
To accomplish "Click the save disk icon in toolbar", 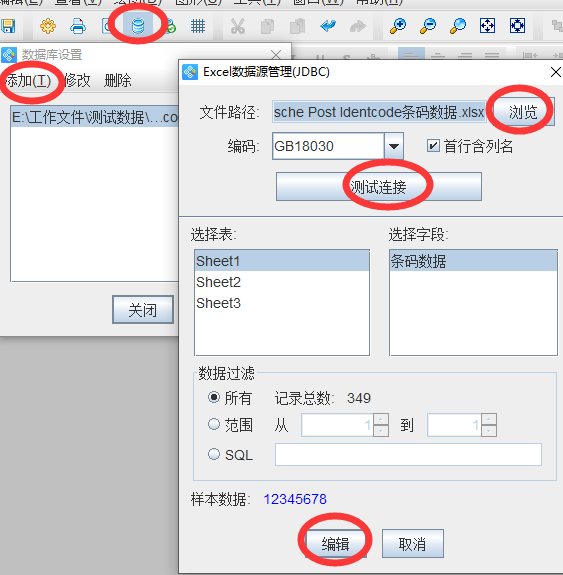I will (7, 26).
